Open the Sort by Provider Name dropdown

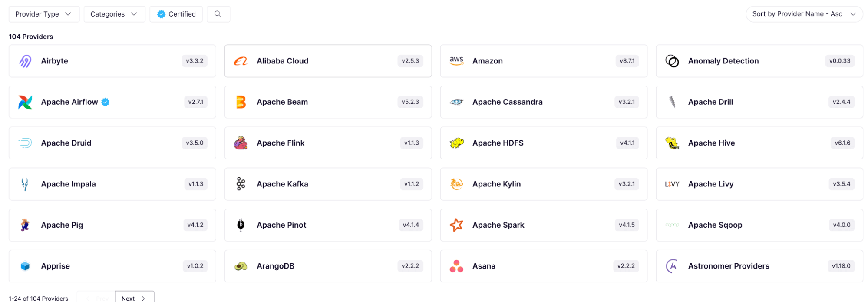804,14
